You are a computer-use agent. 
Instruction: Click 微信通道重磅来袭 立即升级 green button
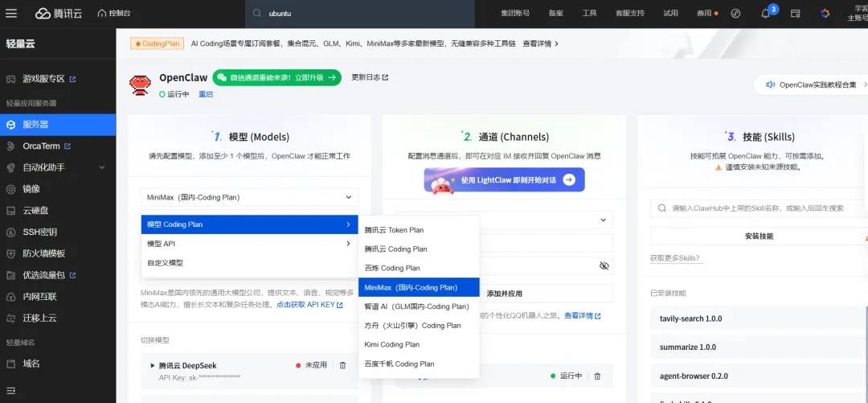click(x=276, y=77)
